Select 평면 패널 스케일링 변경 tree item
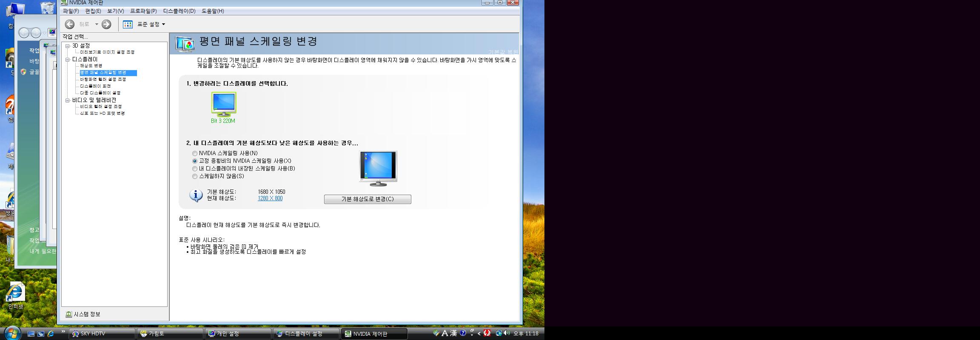The width and height of the screenshot is (980, 340). (x=108, y=73)
